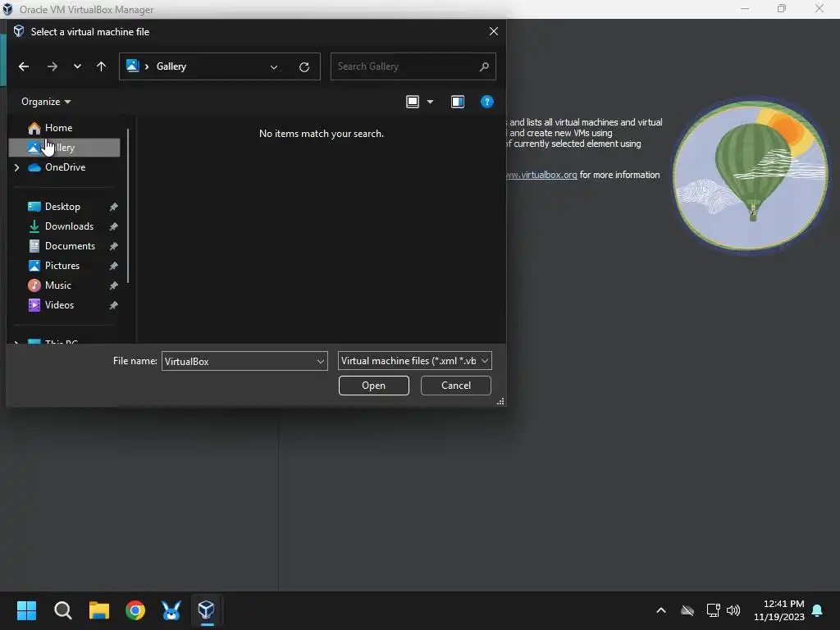Open dialog help button
This screenshot has height=630, width=840.
point(486,102)
